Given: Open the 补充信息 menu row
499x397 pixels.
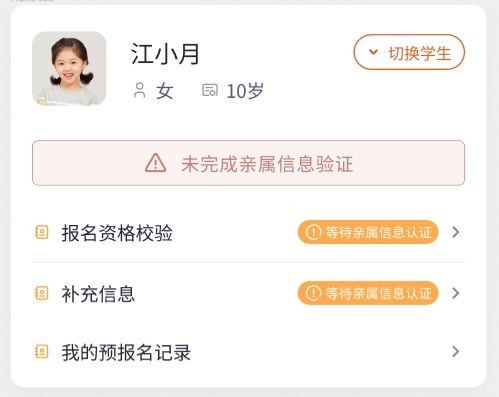Looking at the screenshot, I should [x=248, y=293].
